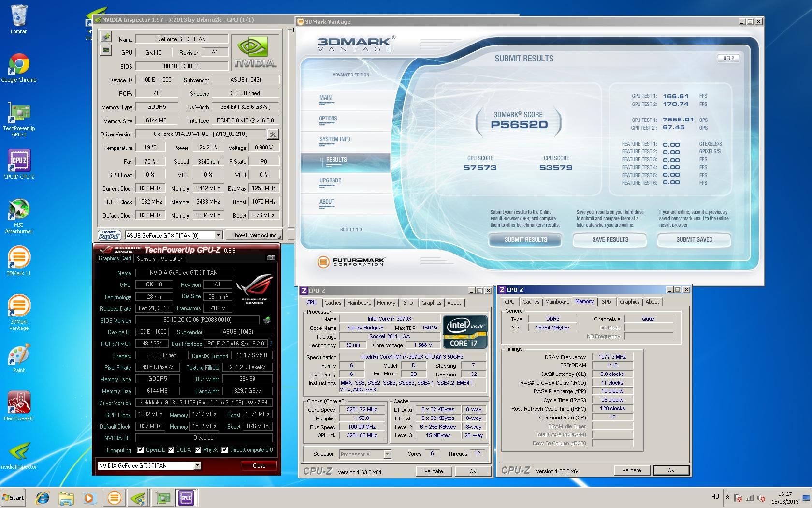The height and width of the screenshot is (508, 812).
Task: Click the HU language indicator in taskbar
Action: click(x=715, y=497)
